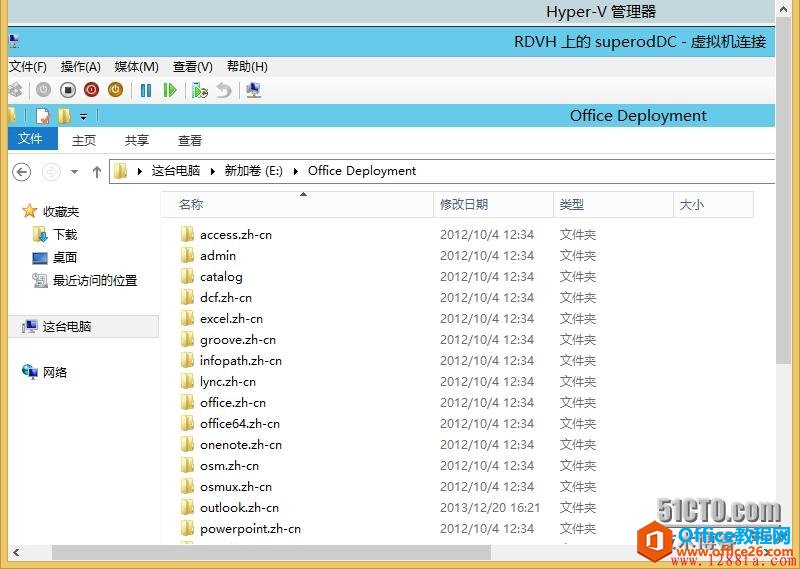
Task: Click the green Reset/Resume icon
Action: coord(169,90)
